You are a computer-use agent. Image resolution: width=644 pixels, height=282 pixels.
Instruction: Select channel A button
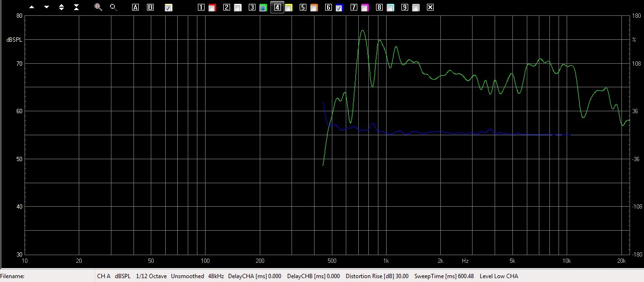[x=135, y=8]
